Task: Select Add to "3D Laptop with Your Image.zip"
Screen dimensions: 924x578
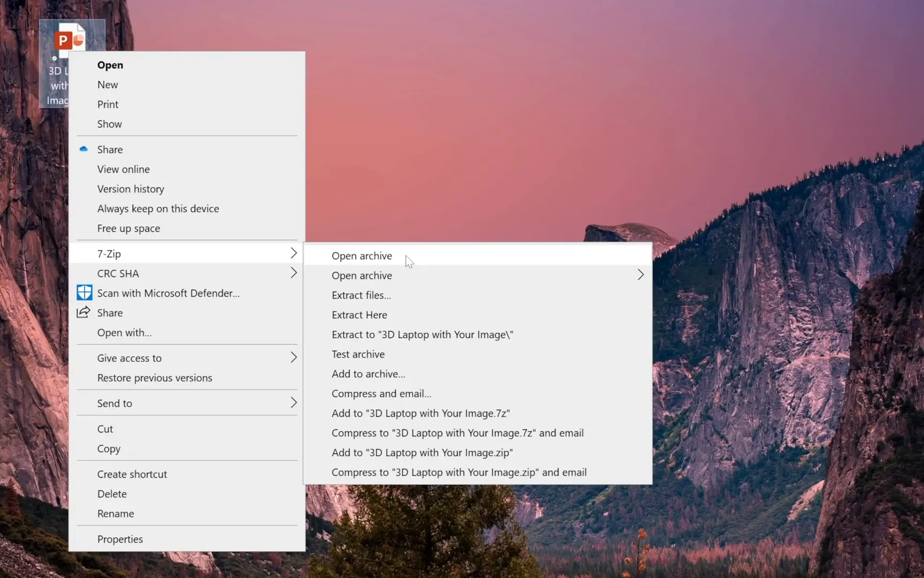Action: click(478, 453)
